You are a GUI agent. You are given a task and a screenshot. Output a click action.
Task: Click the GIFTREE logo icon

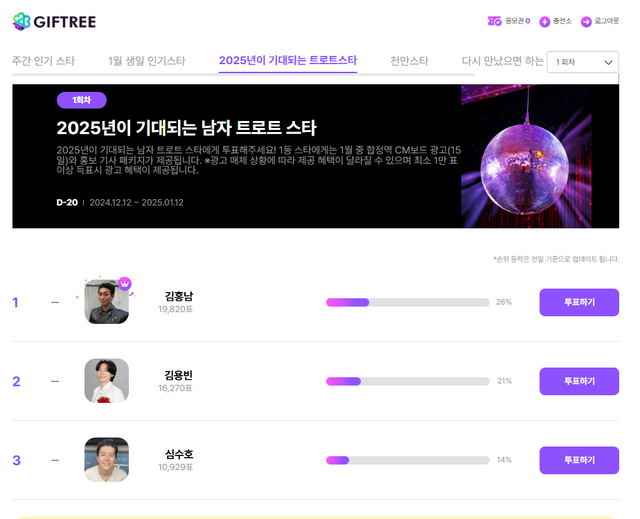click(21, 21)
